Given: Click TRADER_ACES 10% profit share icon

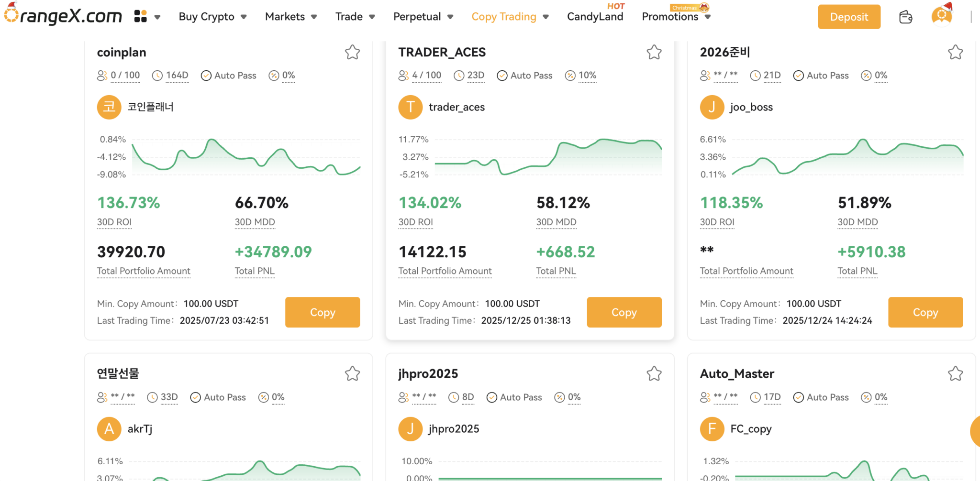Looking at the screenshot, I should 570,76.
